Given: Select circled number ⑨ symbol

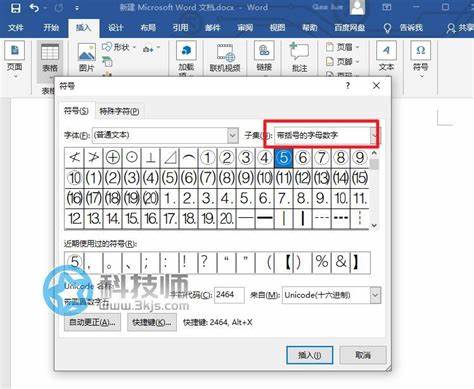Looking at the screenshot, I should tap(359, 158).
